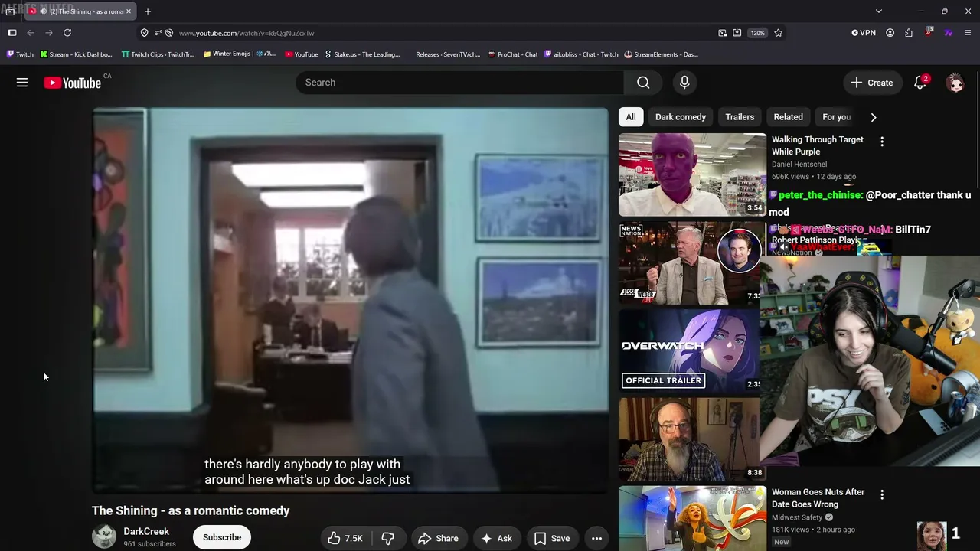Open the aikobliss - Chat - Twitch bookmark
Viewport: 980px width, 551px height.
click(581, 54)
